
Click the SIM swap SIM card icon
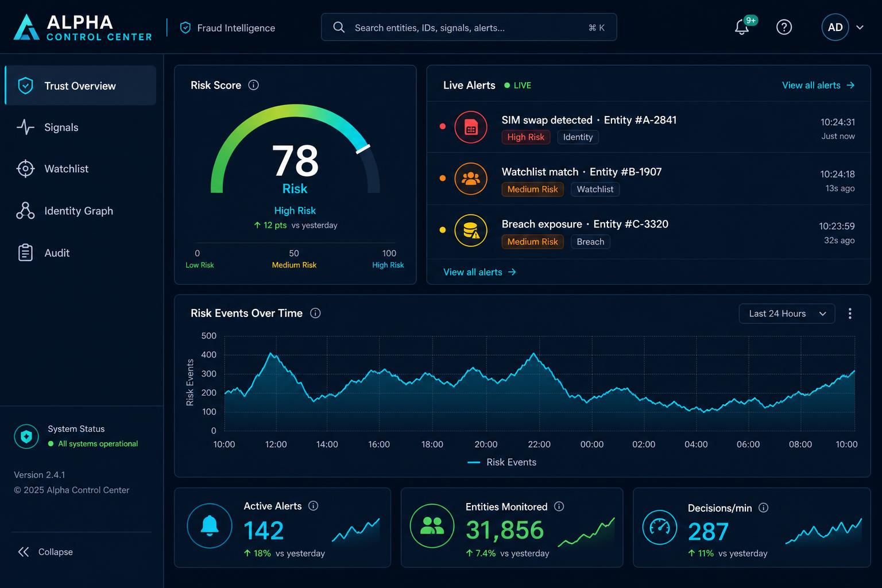click(471, 127)
